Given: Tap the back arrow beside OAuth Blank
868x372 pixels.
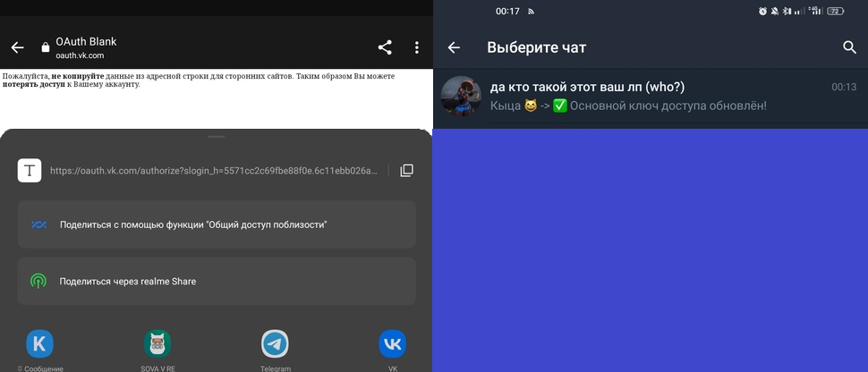Looking at the screenshot, I should [x=18, y=47].
